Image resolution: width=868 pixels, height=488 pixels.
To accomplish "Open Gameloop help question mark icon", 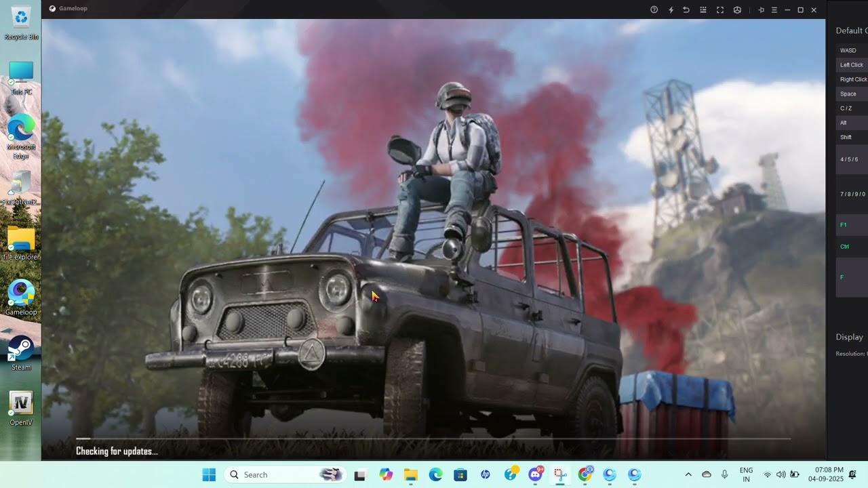I will pos(654,9).
